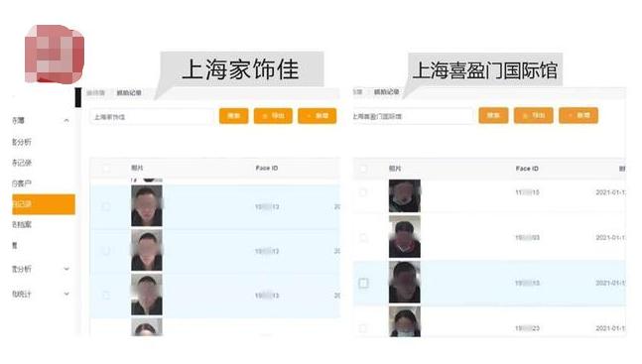
Task: Click the add-new button in the 上海喜盈门国际馆 panel
Action: tap(578, 115)
